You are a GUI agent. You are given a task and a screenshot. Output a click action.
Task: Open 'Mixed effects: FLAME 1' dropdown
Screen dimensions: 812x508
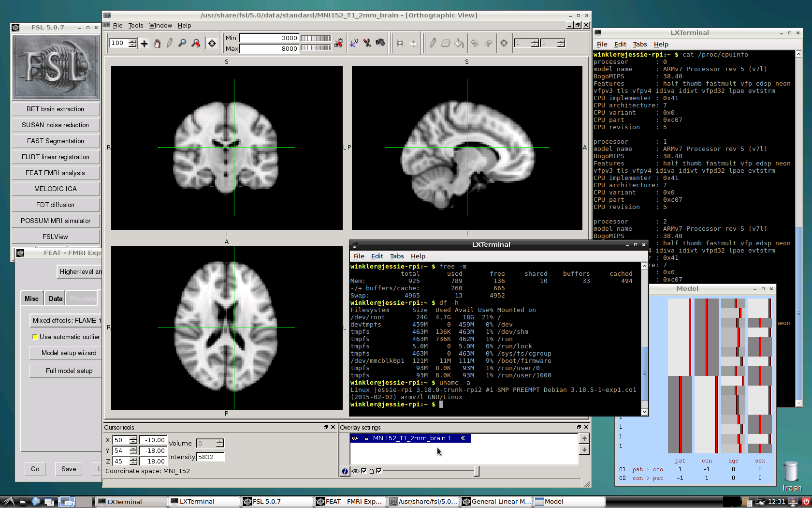pos(66,320)
